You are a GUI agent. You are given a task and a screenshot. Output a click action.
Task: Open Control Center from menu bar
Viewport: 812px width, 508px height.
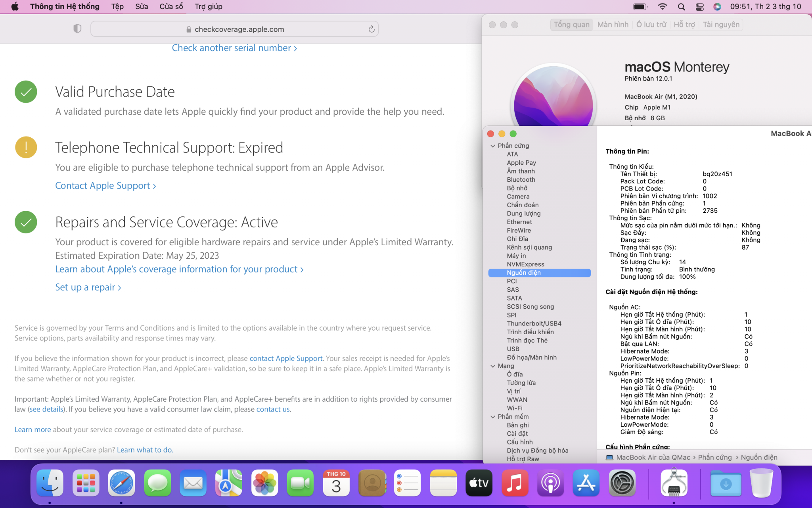(x=699, y=7)
